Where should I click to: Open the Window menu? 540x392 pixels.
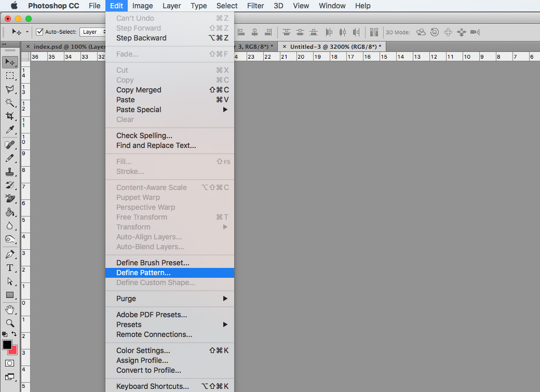(x=332, y=6)
